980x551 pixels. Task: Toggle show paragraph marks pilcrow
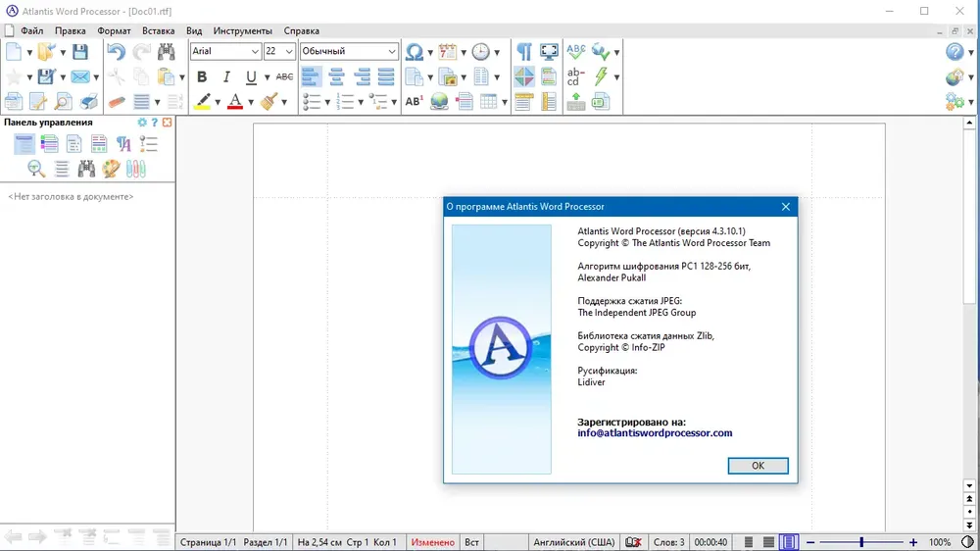click(x=523, y=52)
